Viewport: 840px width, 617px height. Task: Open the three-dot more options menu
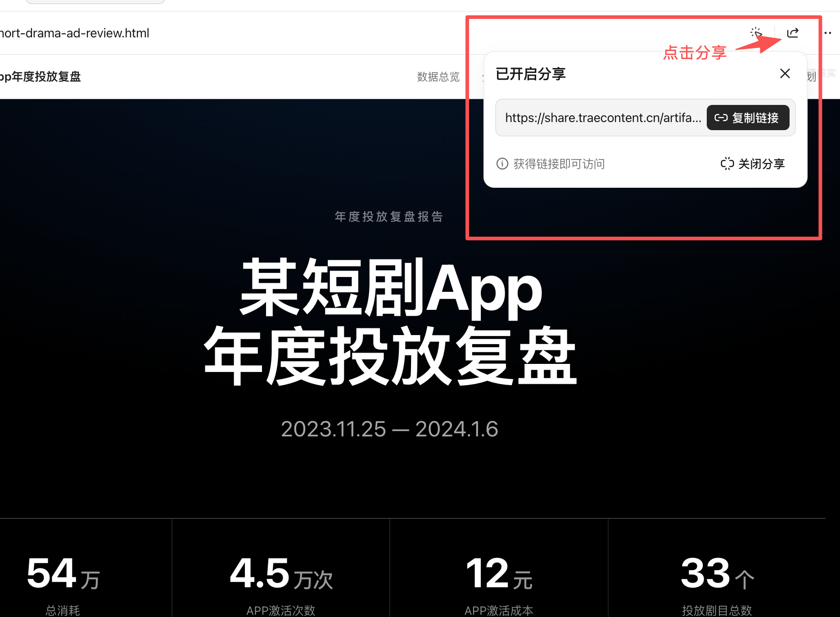coord(828,33)
